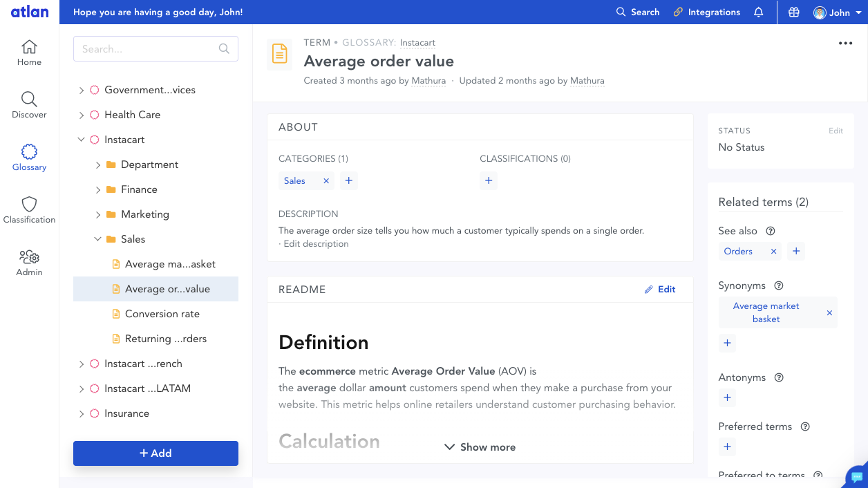Open the Classification section in sidebar
This screenshot has height=488, width=868.
pos(29,210)
